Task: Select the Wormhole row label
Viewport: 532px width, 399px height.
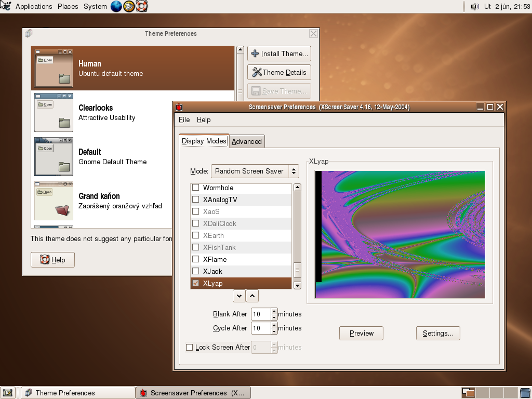Action: [x=218, y=188]
